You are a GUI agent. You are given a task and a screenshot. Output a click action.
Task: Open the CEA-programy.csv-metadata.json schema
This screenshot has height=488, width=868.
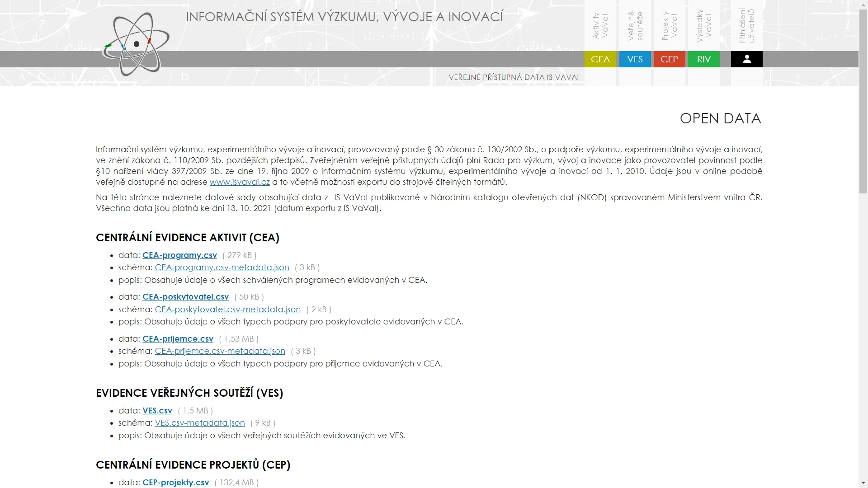(222, 267)
